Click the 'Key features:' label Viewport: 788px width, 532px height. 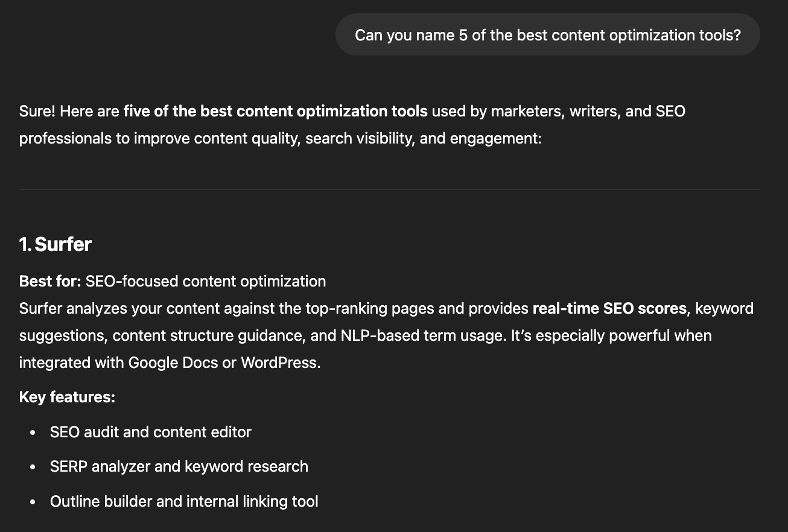pos(67,397)
